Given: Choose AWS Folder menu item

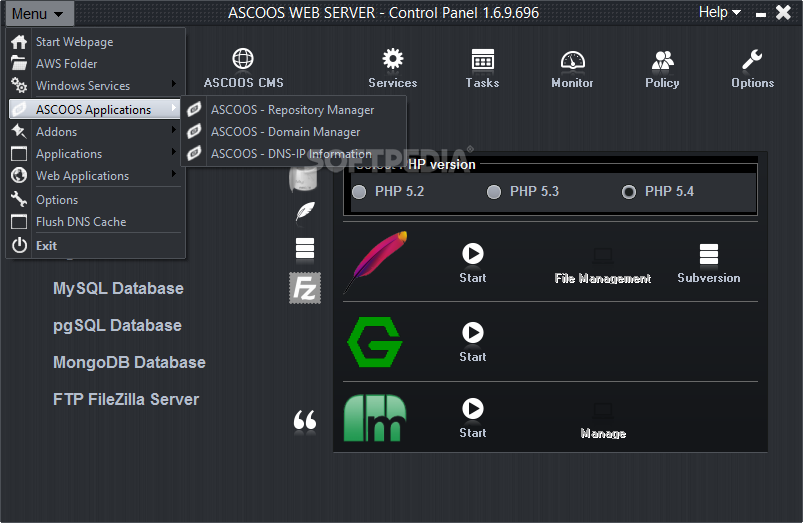Looking at the screenshot, I should tap(95, 64).
